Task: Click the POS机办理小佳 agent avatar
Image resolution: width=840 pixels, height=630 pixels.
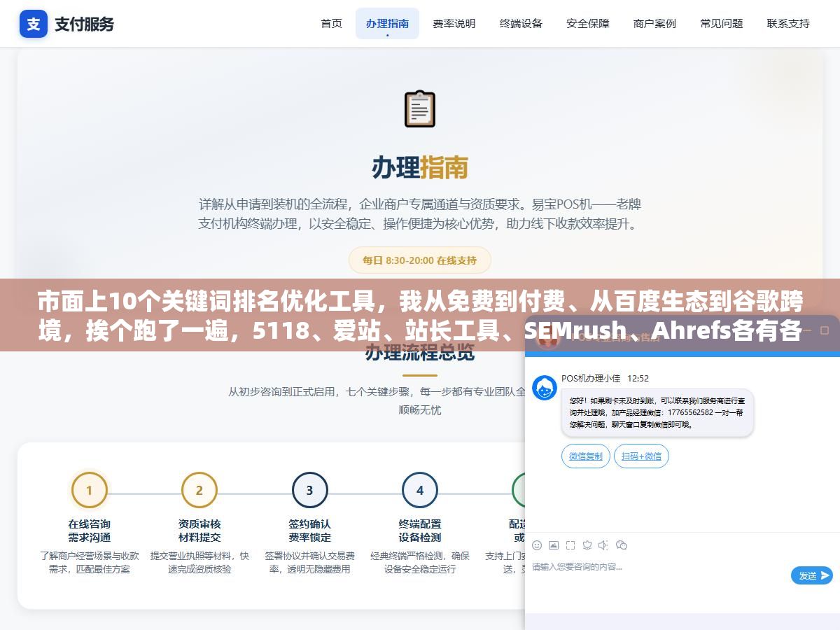Action: point(545,388)
